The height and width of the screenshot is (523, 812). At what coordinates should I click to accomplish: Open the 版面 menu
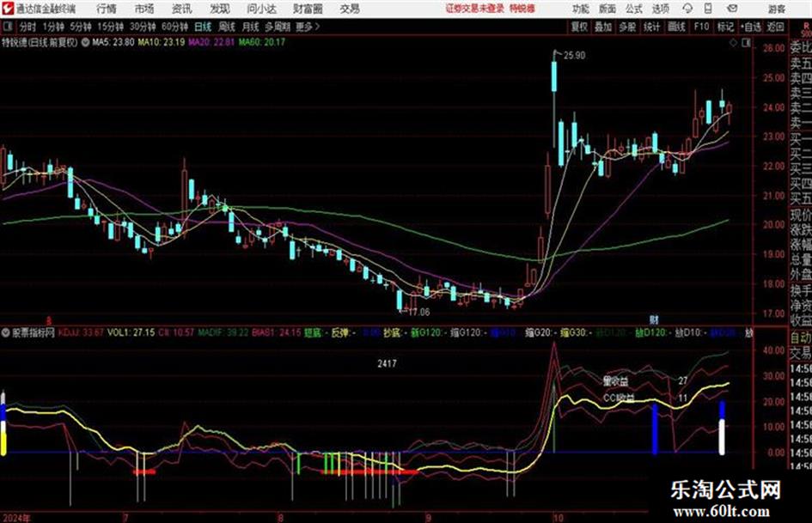coord(607,9)
